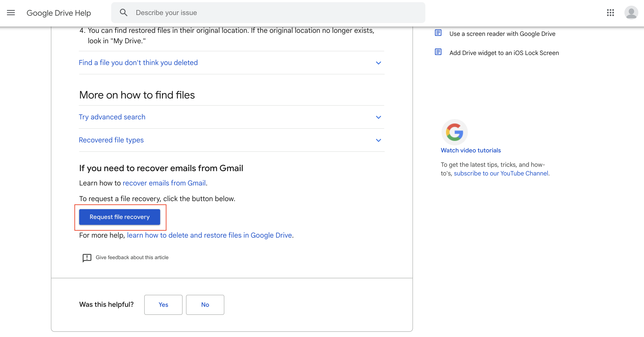Click 'If you need to recover emails from Gmail' heading
The height and width of the screenshot is (337, 644).
point(161,168)
